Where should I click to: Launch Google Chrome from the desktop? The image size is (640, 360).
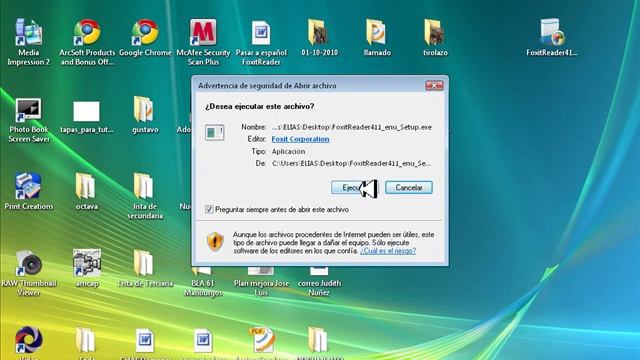pos(145,38)
